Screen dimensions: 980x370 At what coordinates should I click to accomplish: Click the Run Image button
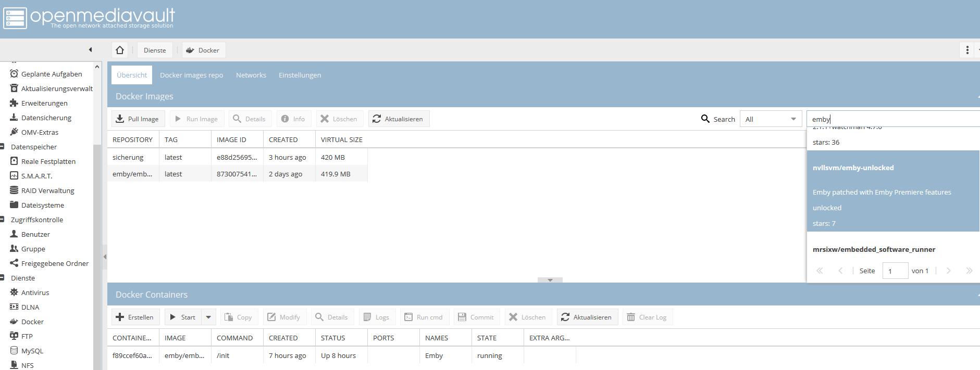[196, 119]
